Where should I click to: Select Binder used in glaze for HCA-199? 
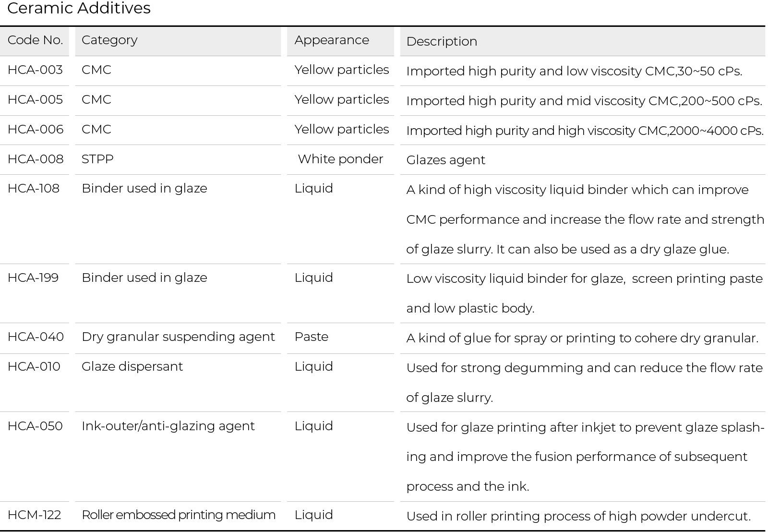click(x=144, y=278)
